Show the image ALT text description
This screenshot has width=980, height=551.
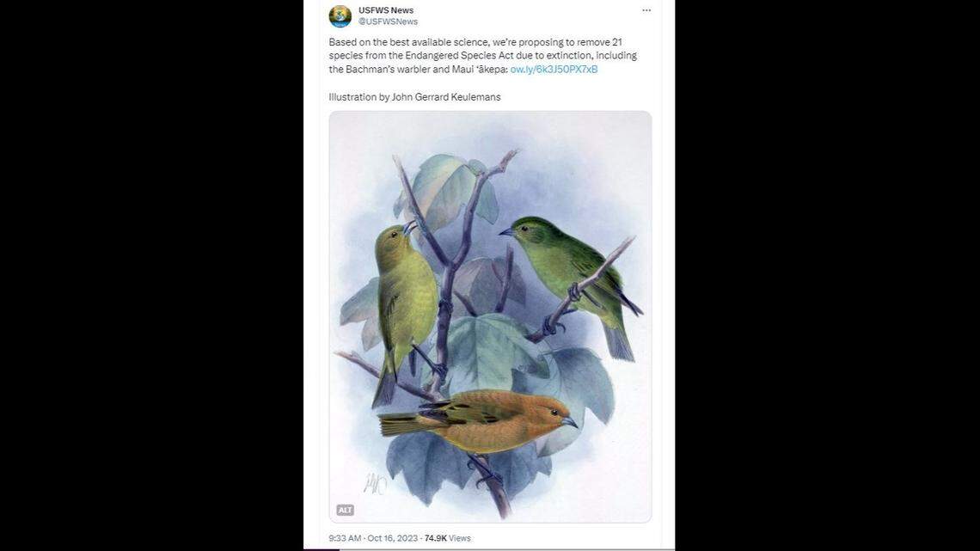coord(344,510)
